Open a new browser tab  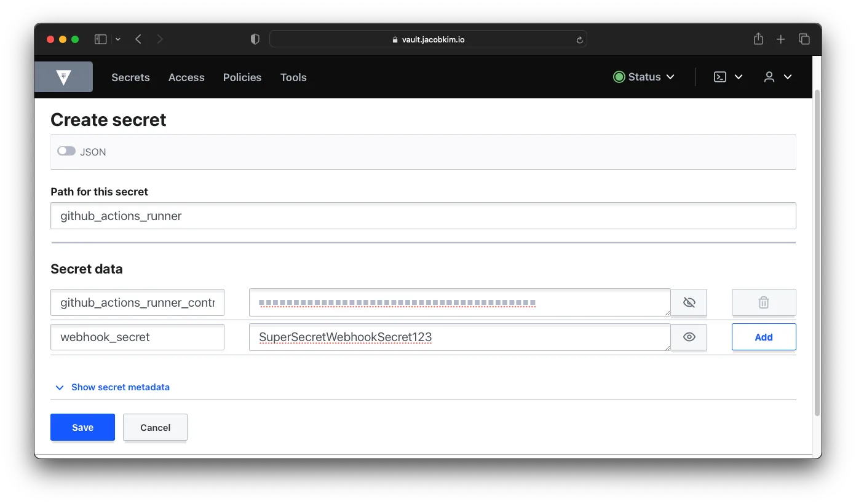coord(780,39)
